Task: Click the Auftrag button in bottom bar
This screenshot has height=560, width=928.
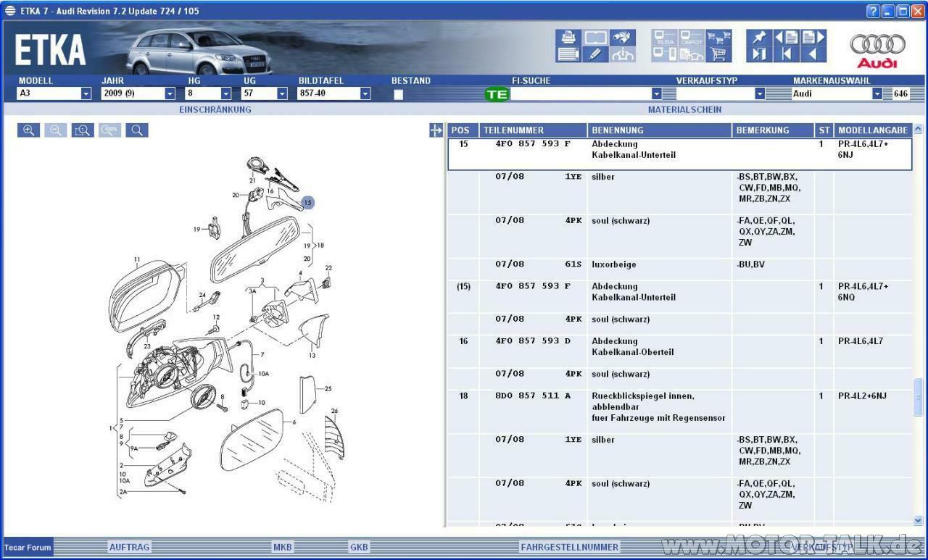Action: [128, 547]
